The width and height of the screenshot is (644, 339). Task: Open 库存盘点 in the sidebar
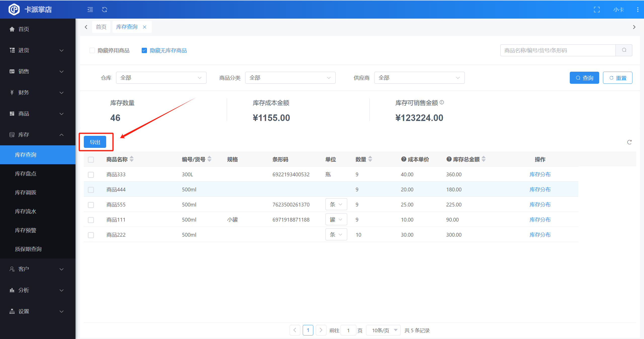coord(26,174)
